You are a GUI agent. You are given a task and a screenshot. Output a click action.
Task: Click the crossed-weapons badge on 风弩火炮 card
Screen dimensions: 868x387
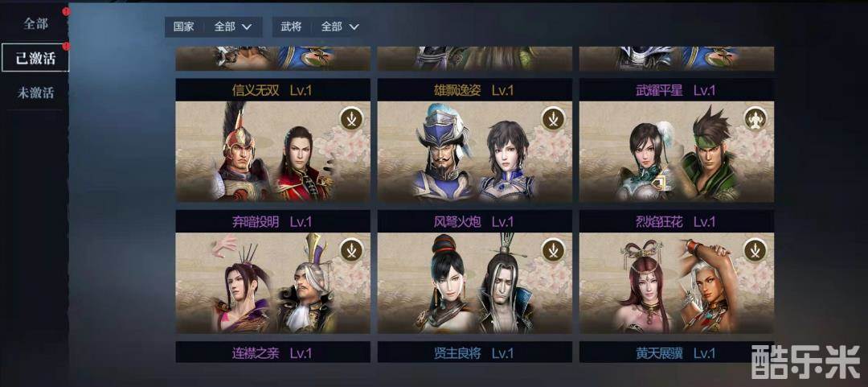[x=553, y=249]
